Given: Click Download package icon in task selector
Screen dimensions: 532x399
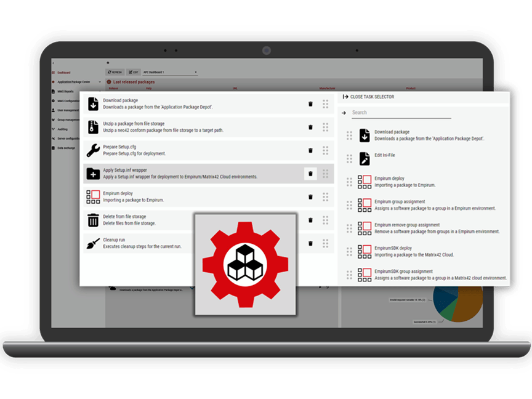Looking at the screenshot, I should click(x=365, y=135).
